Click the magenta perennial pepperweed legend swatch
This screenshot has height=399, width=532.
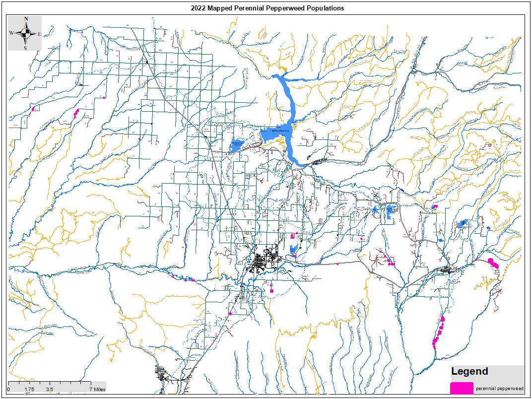(x=462, y=388)
